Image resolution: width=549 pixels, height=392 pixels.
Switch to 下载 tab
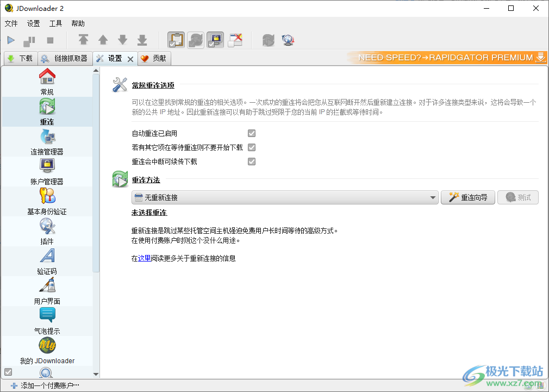[20, 58]
